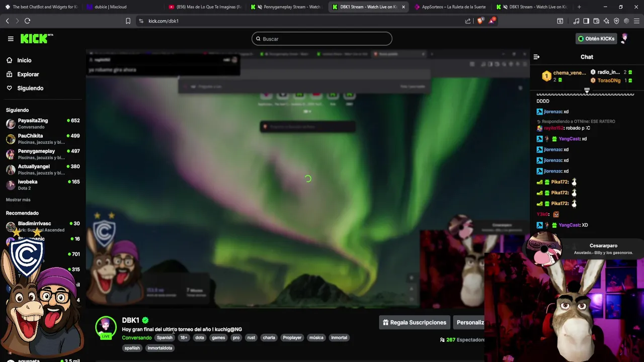Switch to The best ChatBot and Widgets tab
Viewport: 644px width, 362px height.
click(41, 7)
